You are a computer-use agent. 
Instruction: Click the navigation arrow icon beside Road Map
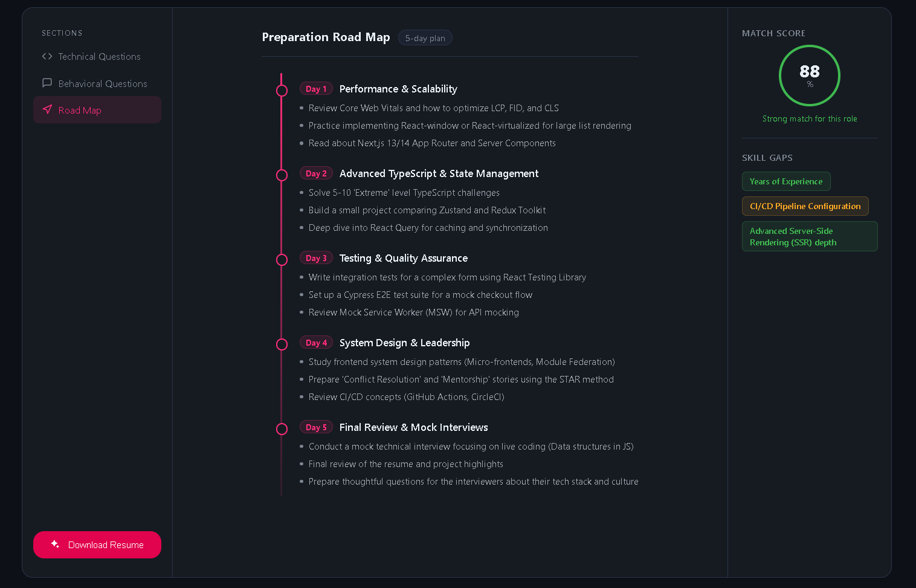click(x=47, y=109)
